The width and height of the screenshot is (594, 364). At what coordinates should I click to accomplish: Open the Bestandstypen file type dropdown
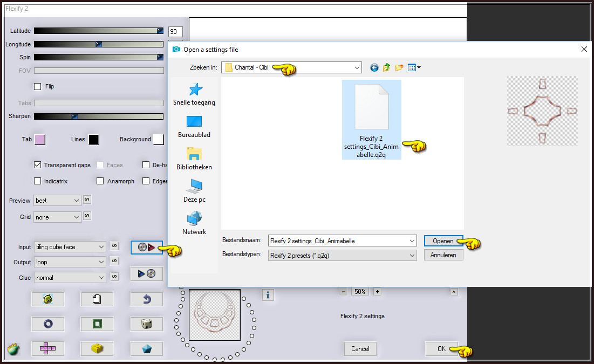point(343,255)
